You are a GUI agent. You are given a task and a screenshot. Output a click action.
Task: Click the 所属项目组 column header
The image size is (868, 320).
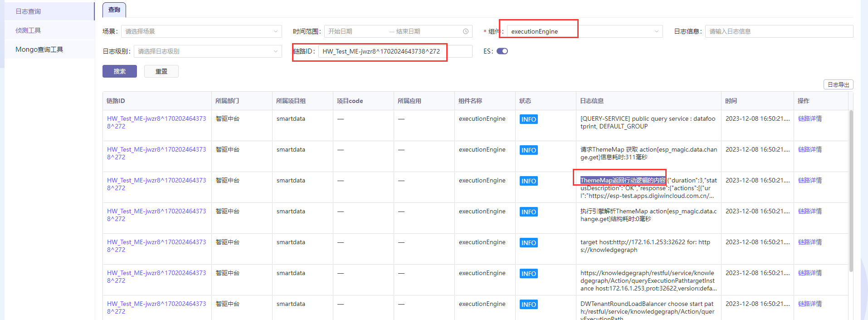291,101
